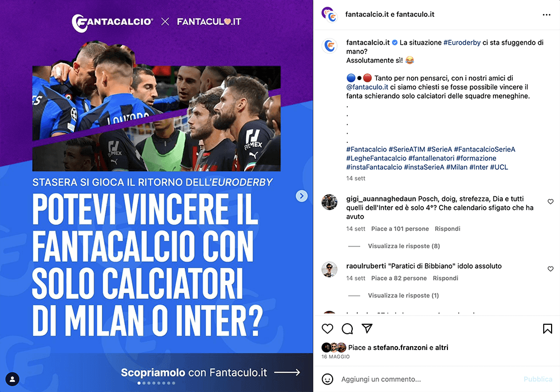
Task: Like gigi_auannaghedaun's comment
Action: click(550, 202)
